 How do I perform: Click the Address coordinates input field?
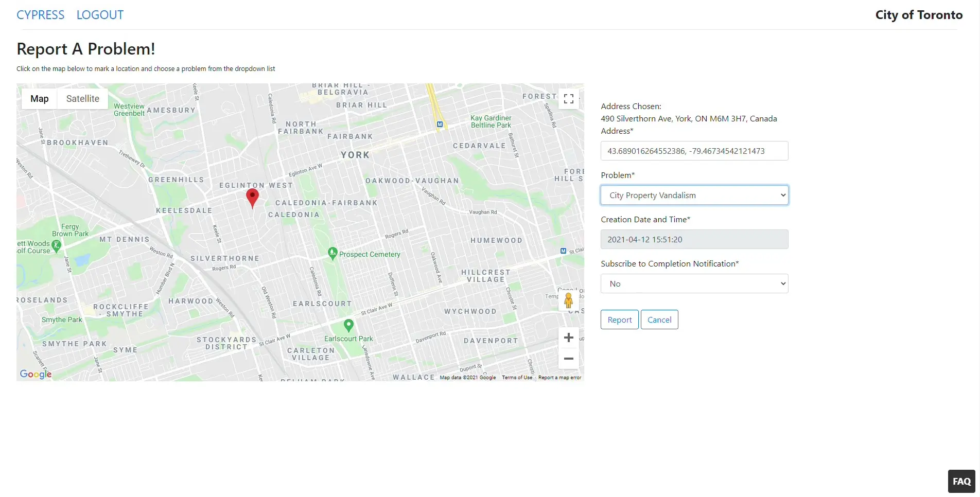coord(694,151)
